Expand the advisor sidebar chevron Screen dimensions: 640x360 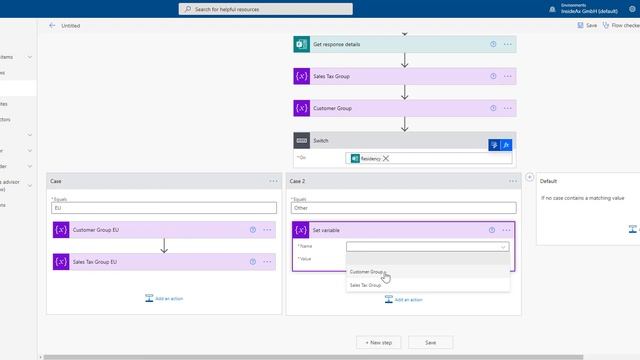(30, 185)
